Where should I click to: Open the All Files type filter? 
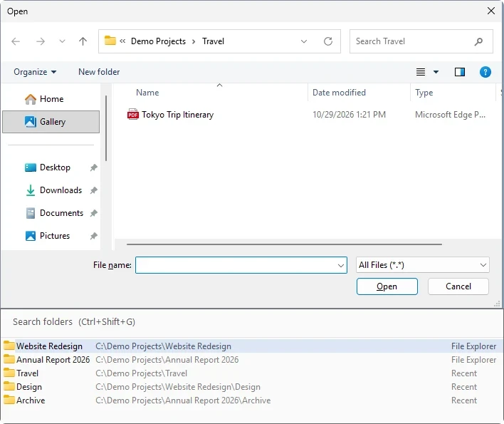tap(422, 265)
